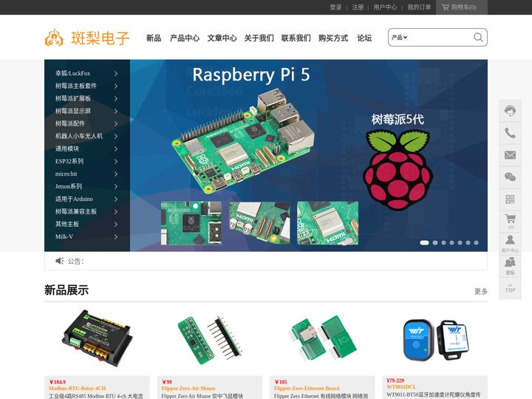Expand 树莓派配件 category arrow

116,123
